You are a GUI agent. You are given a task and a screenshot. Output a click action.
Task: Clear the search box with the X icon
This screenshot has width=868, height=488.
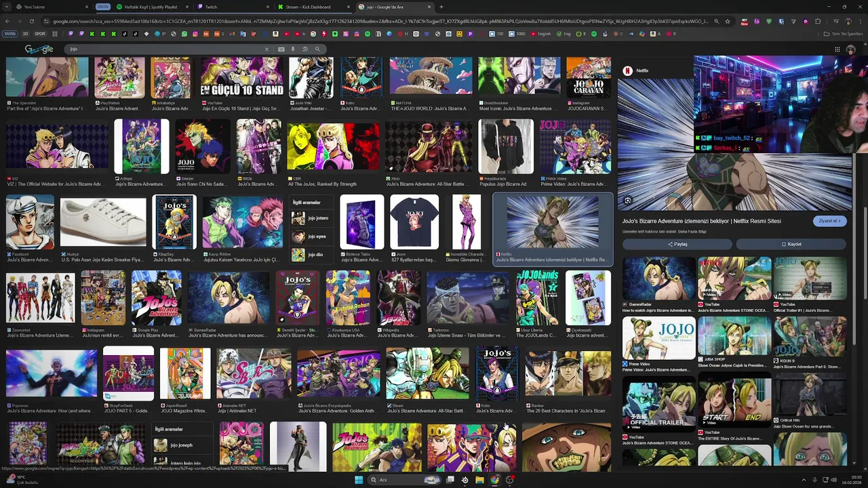[x=267, y=49]
